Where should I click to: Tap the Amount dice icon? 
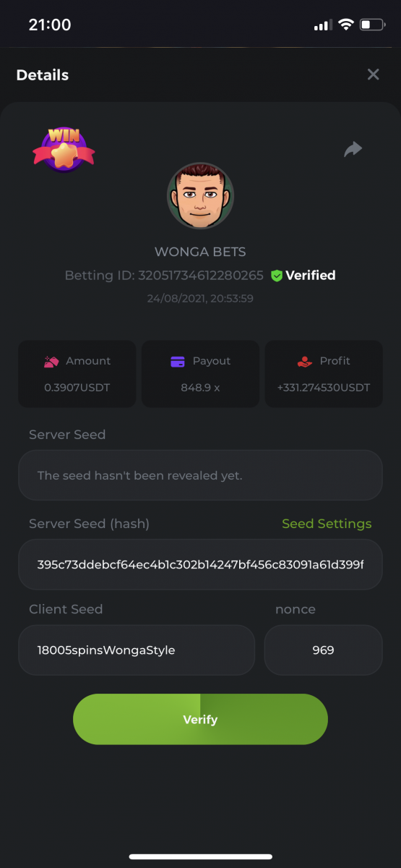(x=51, y=361)
